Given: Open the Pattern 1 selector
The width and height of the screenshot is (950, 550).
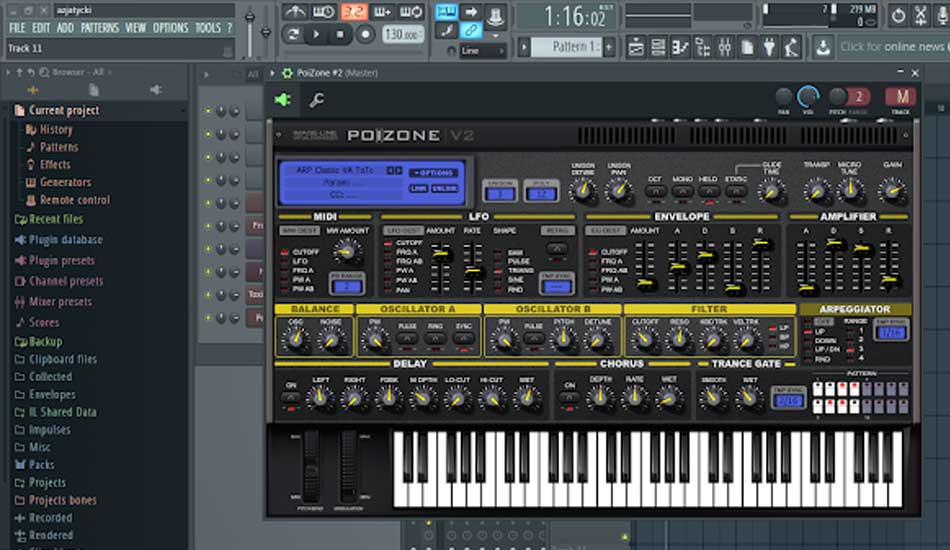Looking at the screenshot, I should [566, 47].
